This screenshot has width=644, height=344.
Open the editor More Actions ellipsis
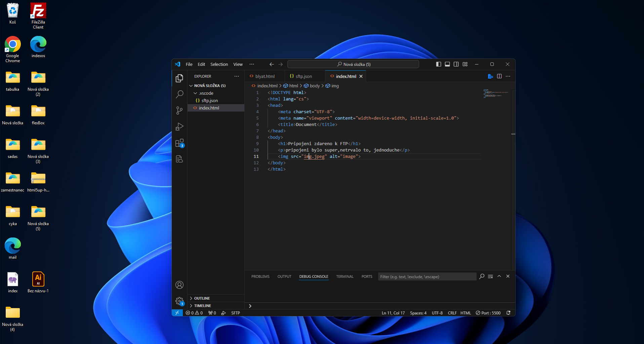508,76
